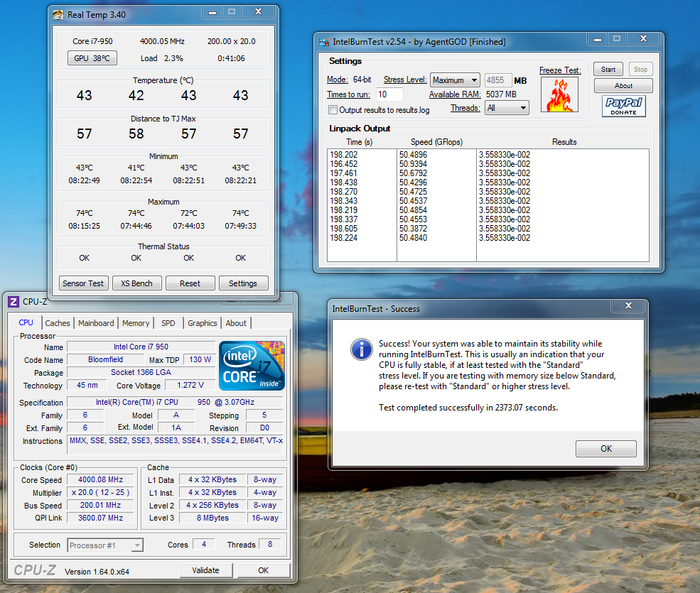
Task: Click the Speed (GFlops) column header
Action: (x=436, y=142)
